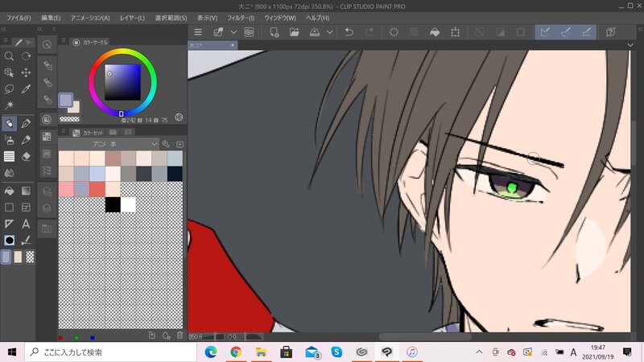The image size is (644, 362).
Task: Click the New canvas icon
Action: click(274, 32)
